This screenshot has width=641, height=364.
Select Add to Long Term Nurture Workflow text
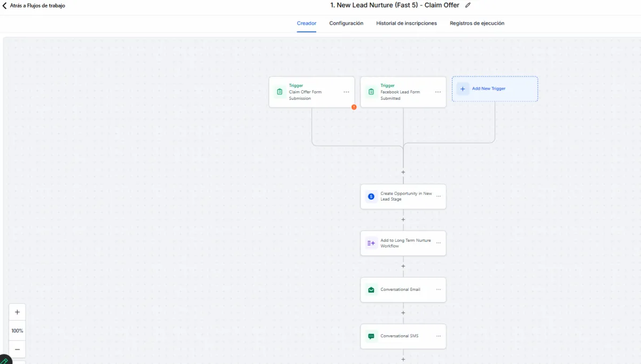click(x=405, y=243)
